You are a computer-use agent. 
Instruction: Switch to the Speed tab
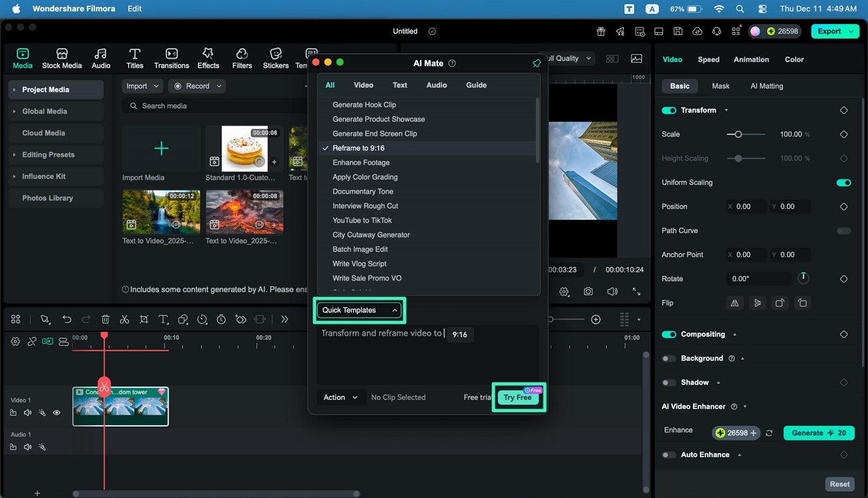(x=708, y=59)
